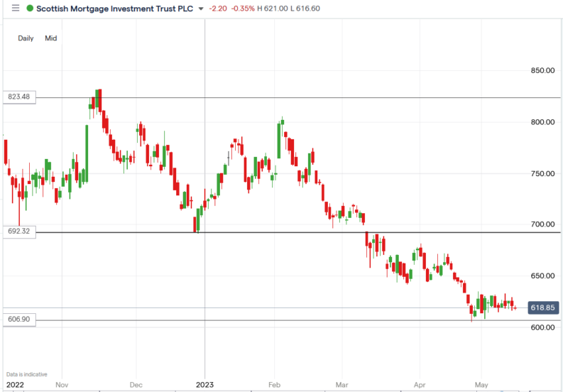
Task: Open the hamburger menu icon
Action: [x=16, y=9]
